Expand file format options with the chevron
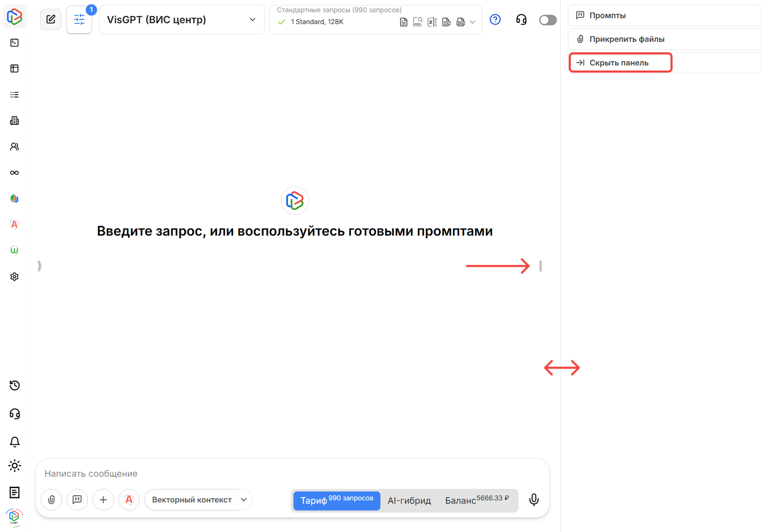This screenshot has width=768, height=532. [472, 22]
